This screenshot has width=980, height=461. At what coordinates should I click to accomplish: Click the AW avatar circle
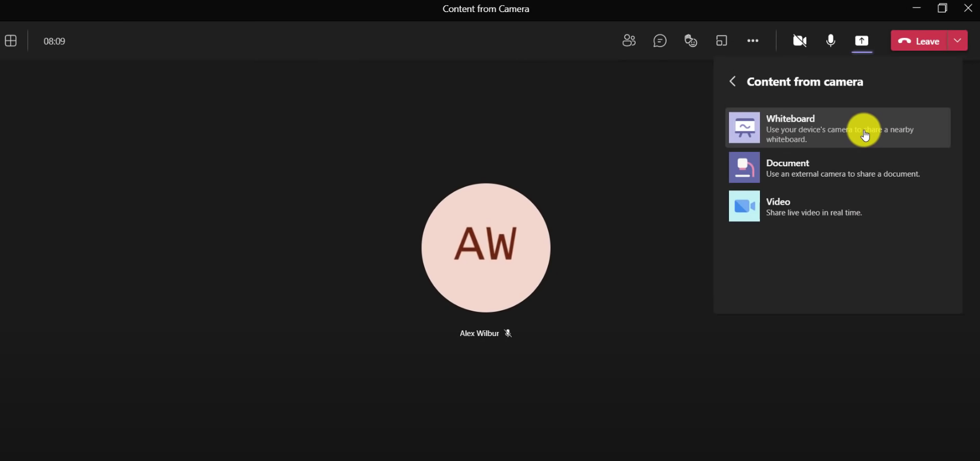tap(486, 248)
